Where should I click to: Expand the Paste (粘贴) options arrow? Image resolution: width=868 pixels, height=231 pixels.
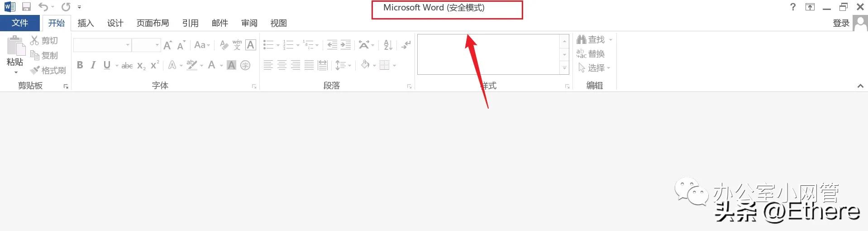pos(15,72)
